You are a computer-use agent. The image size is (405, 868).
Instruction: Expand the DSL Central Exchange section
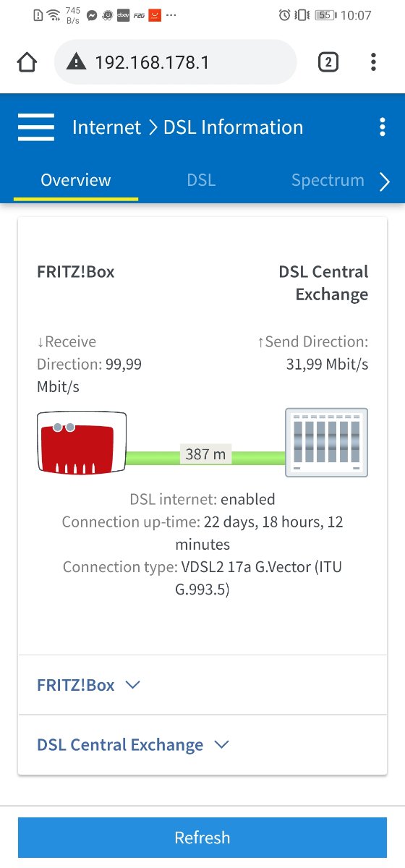202,745
